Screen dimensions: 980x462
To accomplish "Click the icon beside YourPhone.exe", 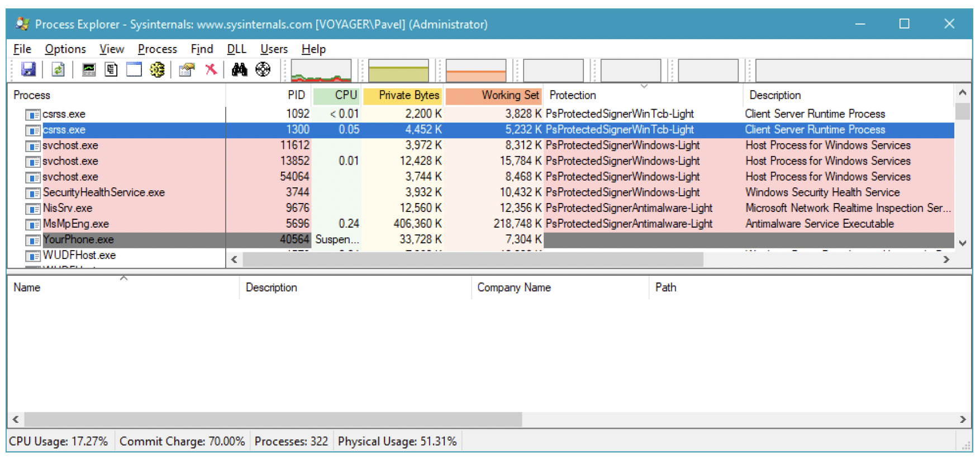I will click(32, 240).
